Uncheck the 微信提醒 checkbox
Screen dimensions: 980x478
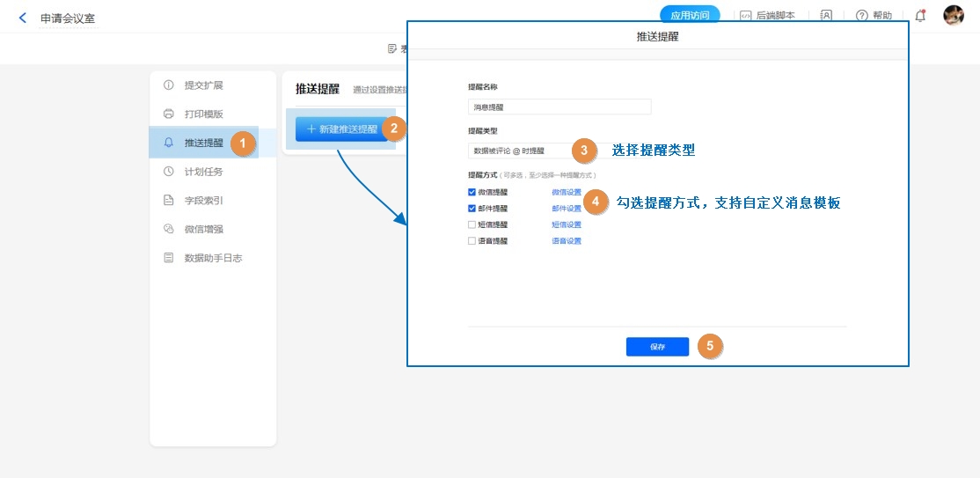point(472,192)
